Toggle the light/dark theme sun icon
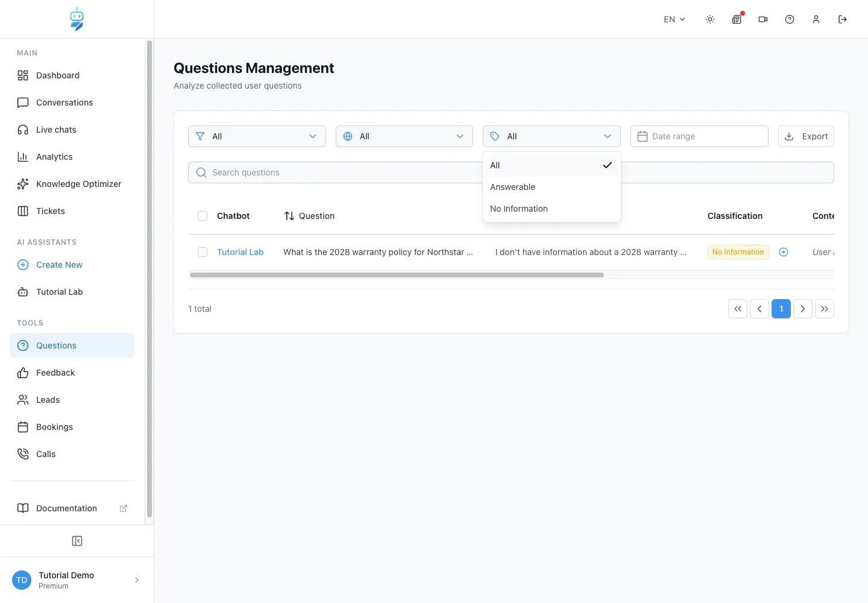The height and width of the screenshot is (603, 868). tap(710, 19)
